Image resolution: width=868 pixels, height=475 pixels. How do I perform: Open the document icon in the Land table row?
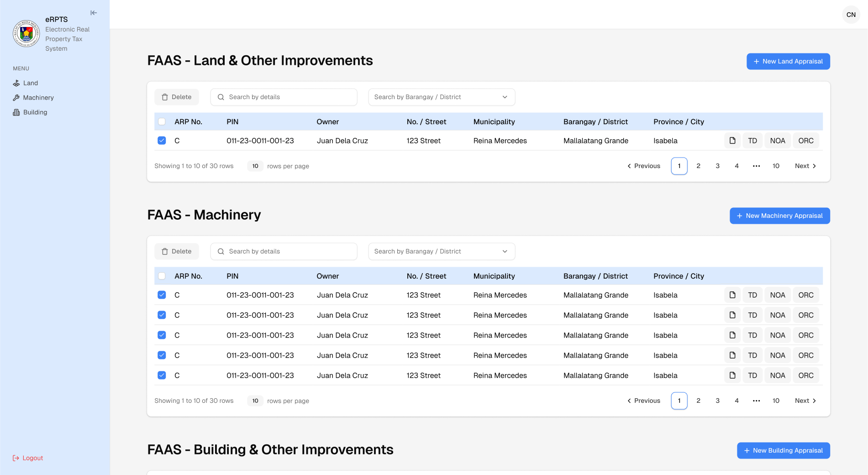pos(732,141)
